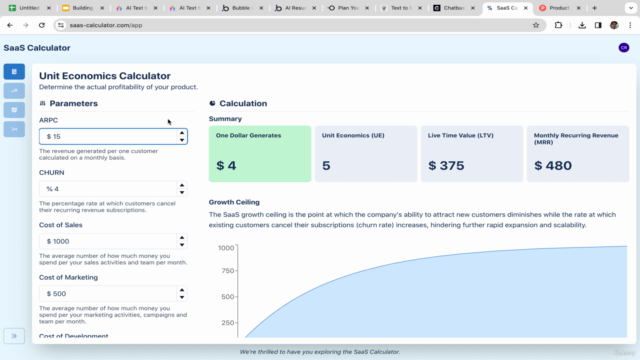Click the Growth Ceiling heading
This screenshot has height=360, width=640.
(x=234, y=202)
